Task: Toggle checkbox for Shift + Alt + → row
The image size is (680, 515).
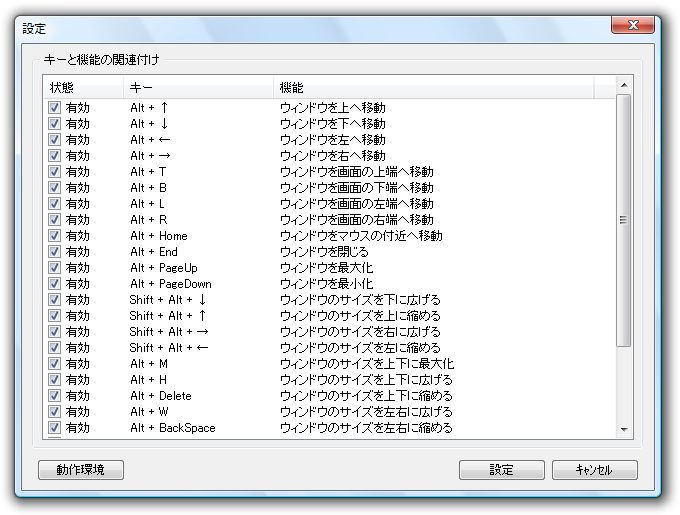Action: point(54,332)
